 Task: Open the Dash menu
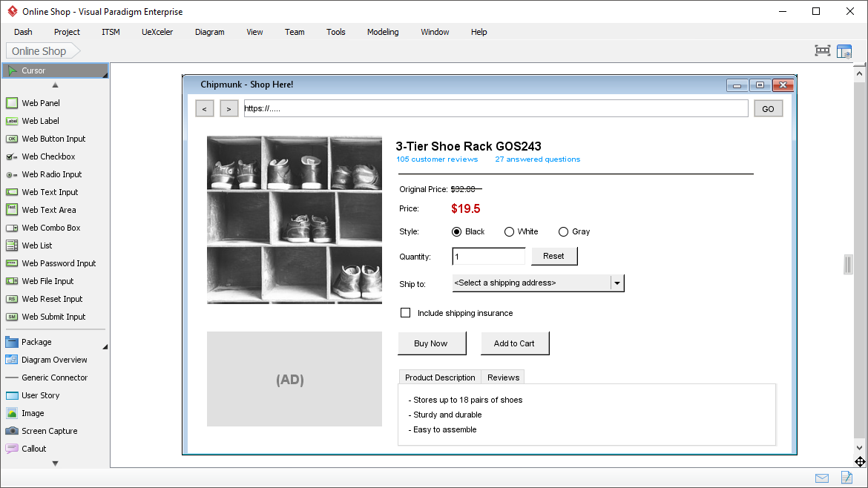(23, 32)
